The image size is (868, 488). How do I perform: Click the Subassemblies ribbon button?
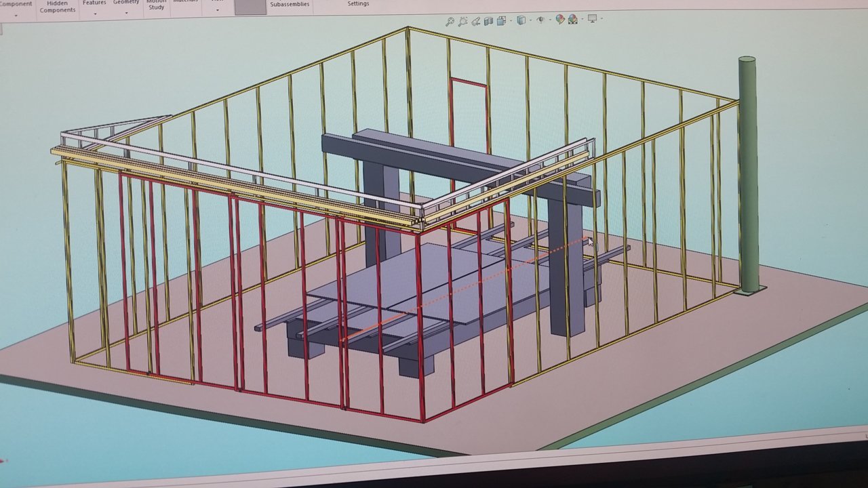pyautogui.click(x=290, y=4)
